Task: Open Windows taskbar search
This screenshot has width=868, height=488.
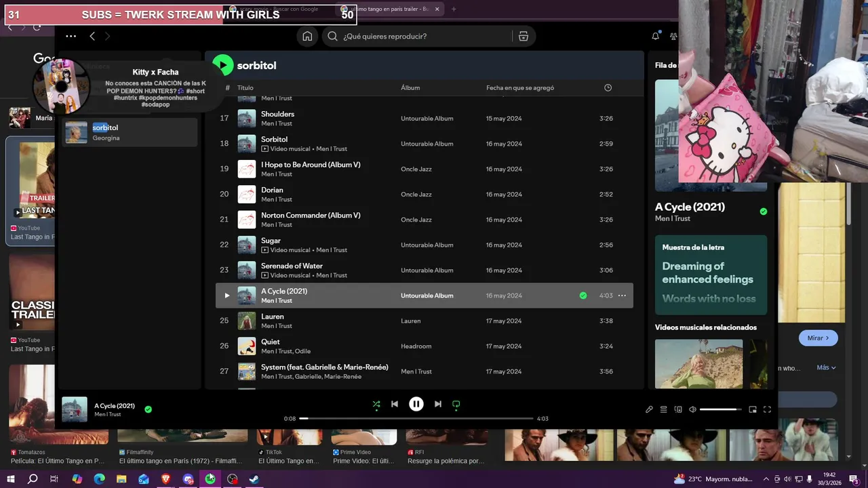Action: click(33, 479)
